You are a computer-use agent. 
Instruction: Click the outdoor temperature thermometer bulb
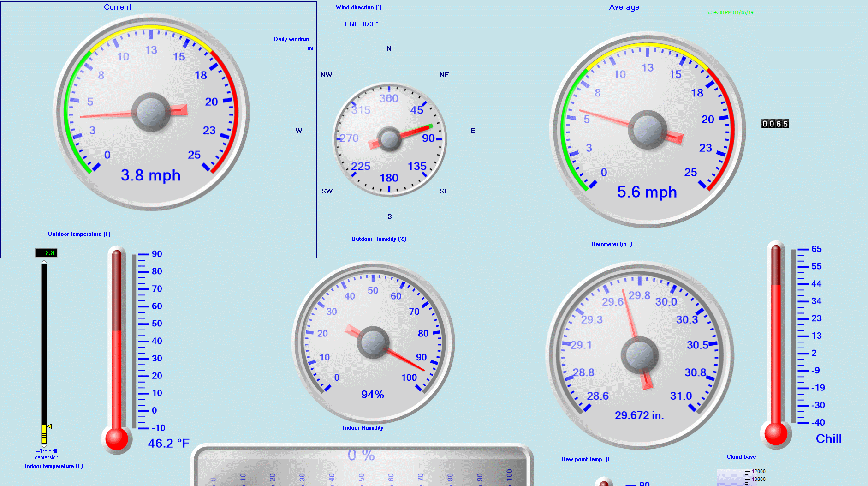point(117,438)
